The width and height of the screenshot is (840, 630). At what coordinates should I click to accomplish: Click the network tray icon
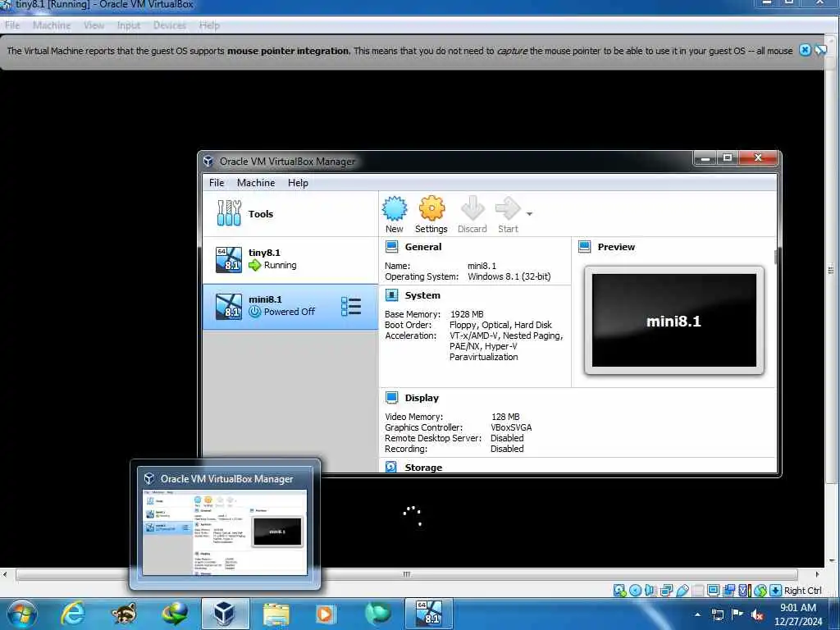pos(717,614)
